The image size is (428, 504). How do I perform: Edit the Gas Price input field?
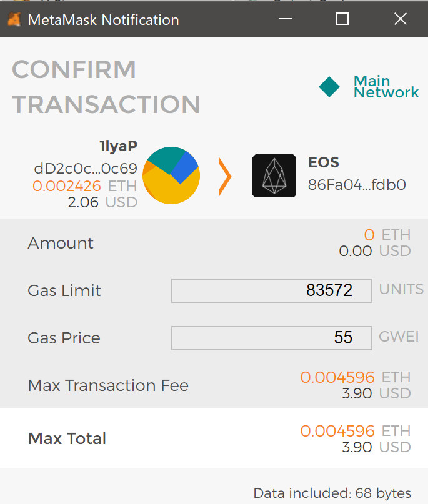coord(272,338)
